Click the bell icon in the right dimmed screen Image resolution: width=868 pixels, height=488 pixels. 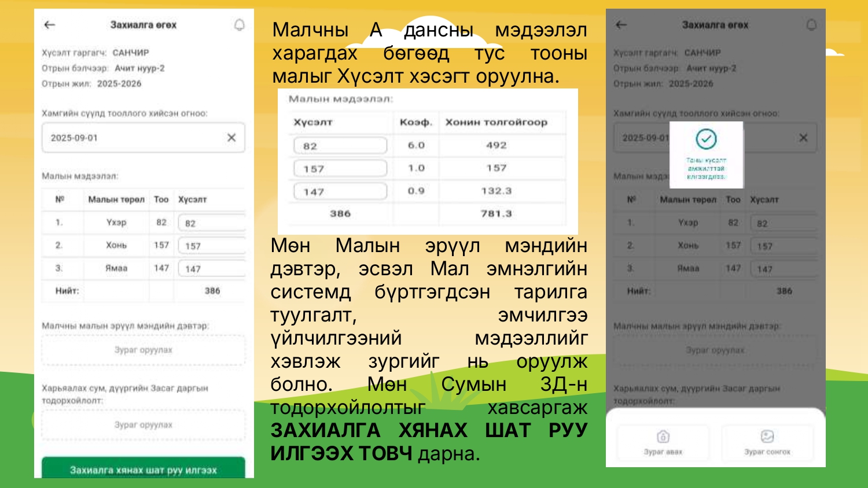[811, 25]
